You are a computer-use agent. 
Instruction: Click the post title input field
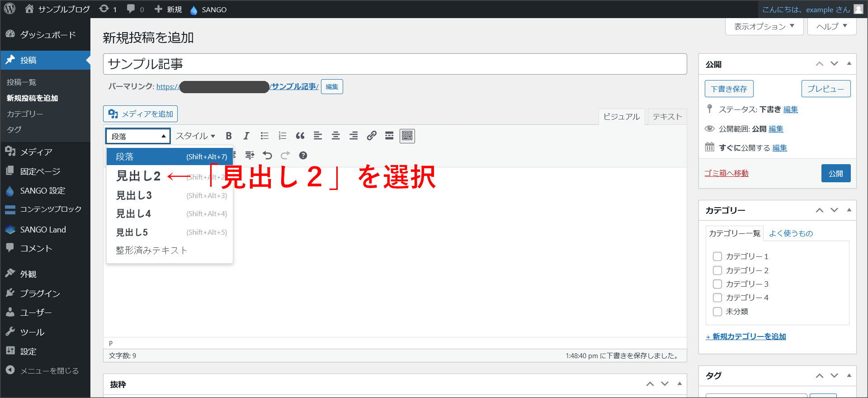395,64
